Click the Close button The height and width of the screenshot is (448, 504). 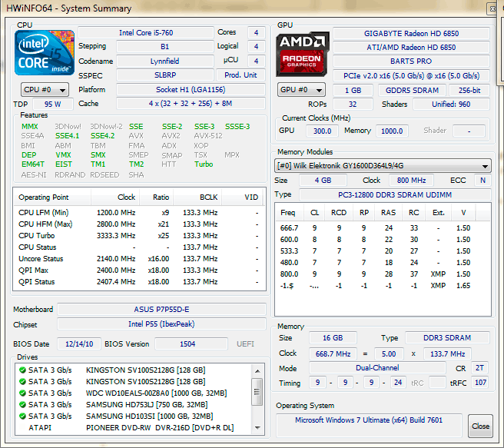click(480, 426)
